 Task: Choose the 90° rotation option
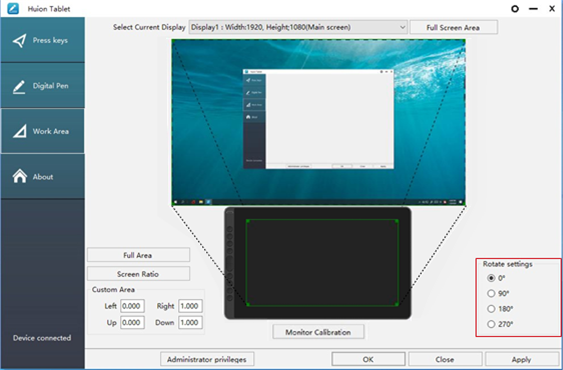491,293
